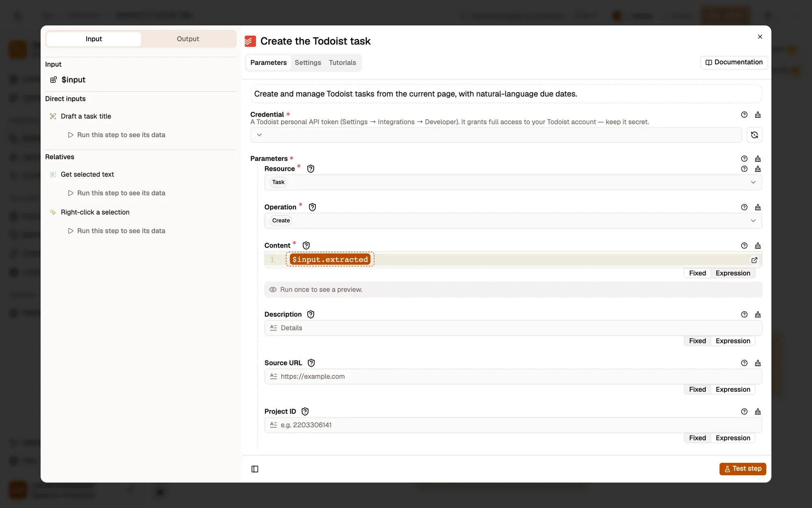Click Content row stamp icon
Image resolution: width=812 pixels, height=508 pixels.
click(x=758, y=245)
